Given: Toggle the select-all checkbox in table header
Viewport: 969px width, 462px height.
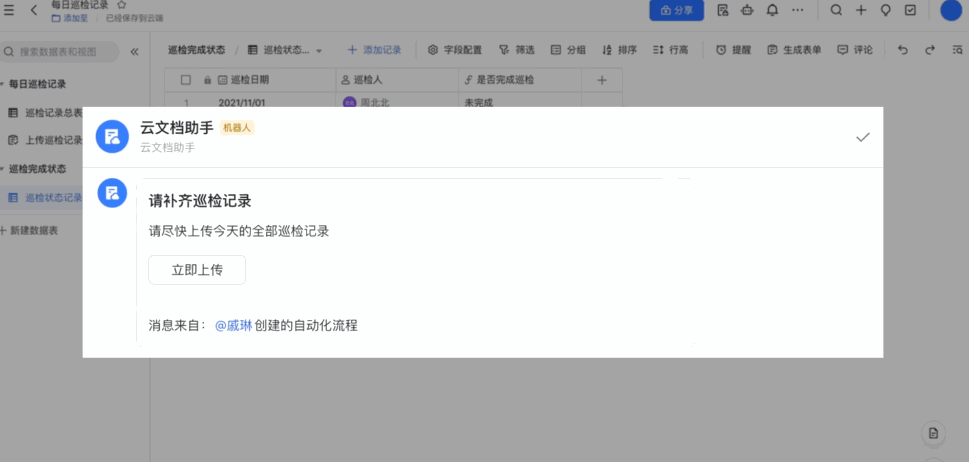Looking at the screenshot, I should 185,80.
